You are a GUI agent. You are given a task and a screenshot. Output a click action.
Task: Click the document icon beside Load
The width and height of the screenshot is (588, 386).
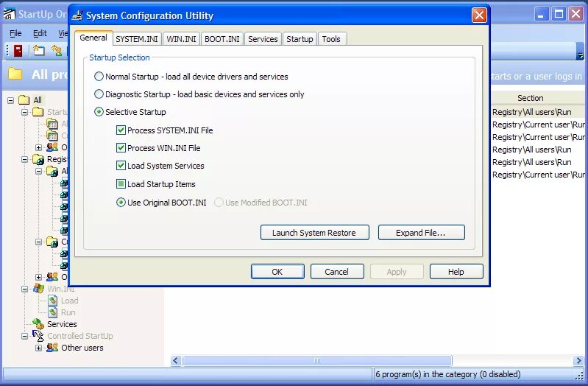(x=53, y=301)
